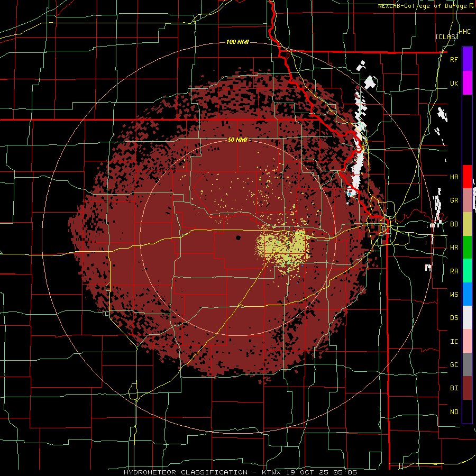Select the RA legend label
This screenshot has height=476, width=476.
(454, 271)
